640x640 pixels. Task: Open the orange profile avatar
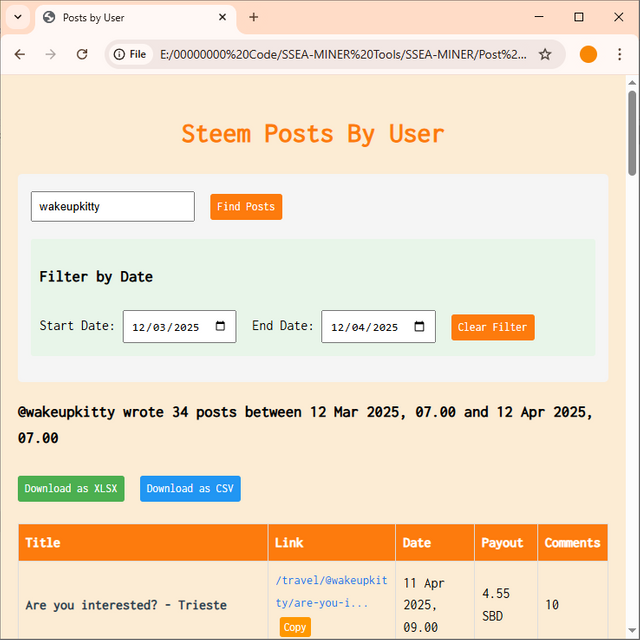tap(588, 54)
